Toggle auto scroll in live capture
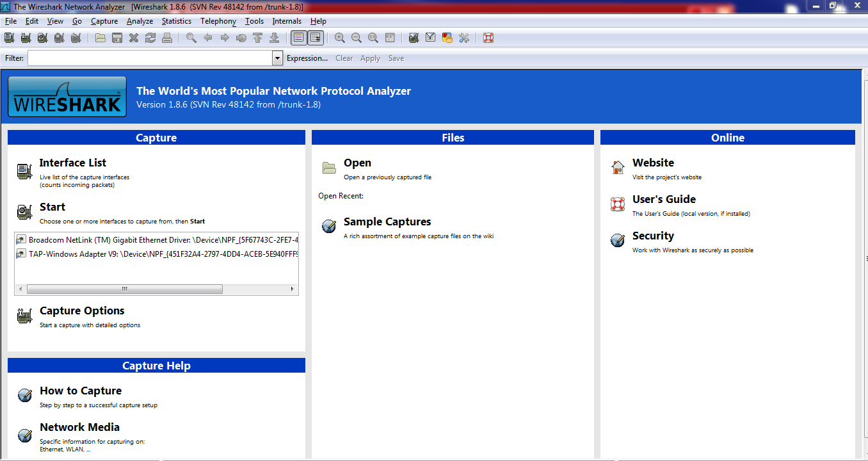868x461 pixels. click(316, 38)
